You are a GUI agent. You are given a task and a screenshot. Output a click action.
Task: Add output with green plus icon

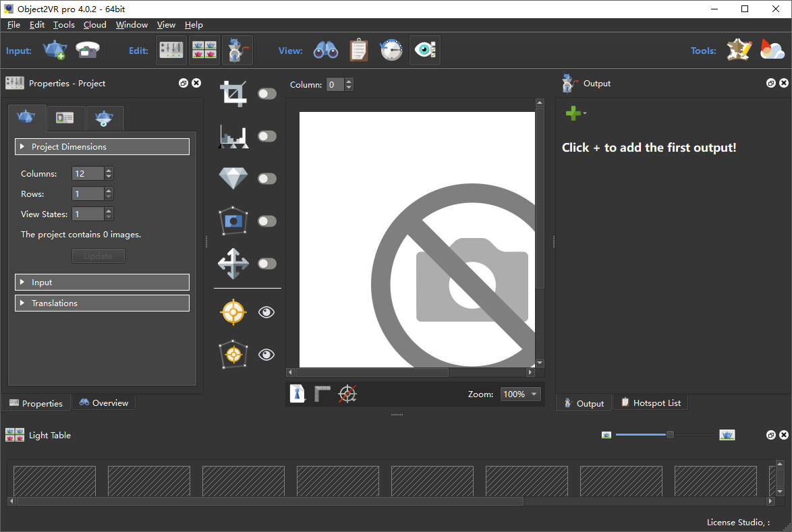573,113
